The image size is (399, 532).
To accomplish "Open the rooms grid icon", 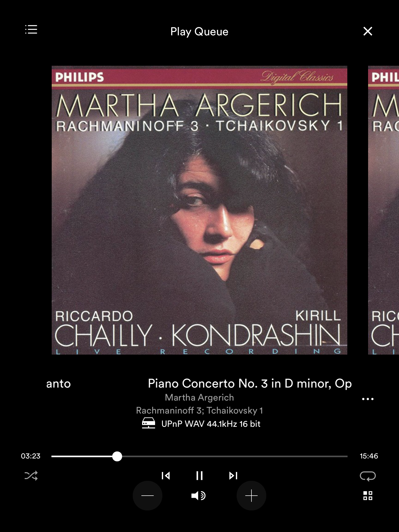I will pos(368,496).
